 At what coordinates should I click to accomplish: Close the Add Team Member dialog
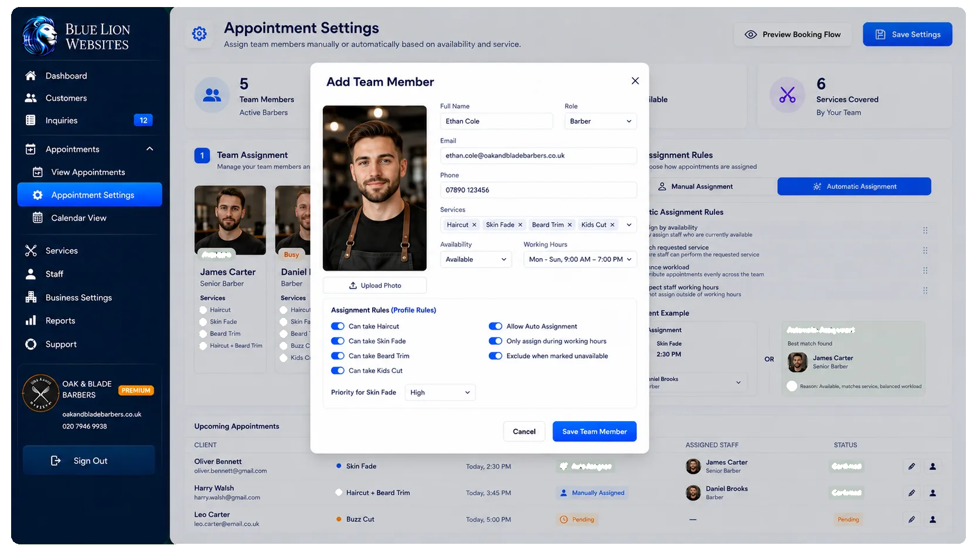tap(635, 81)
